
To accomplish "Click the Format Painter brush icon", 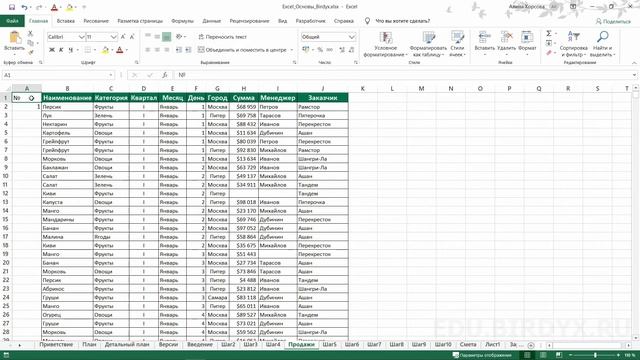I will [31, 52].
